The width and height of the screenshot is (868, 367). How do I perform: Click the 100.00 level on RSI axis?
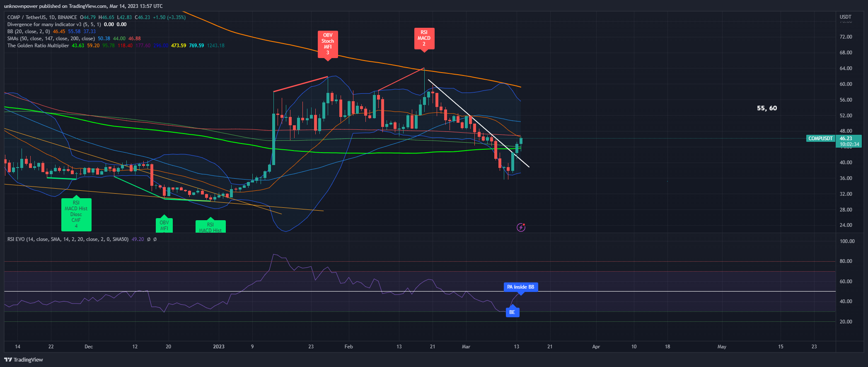(847, 241)
